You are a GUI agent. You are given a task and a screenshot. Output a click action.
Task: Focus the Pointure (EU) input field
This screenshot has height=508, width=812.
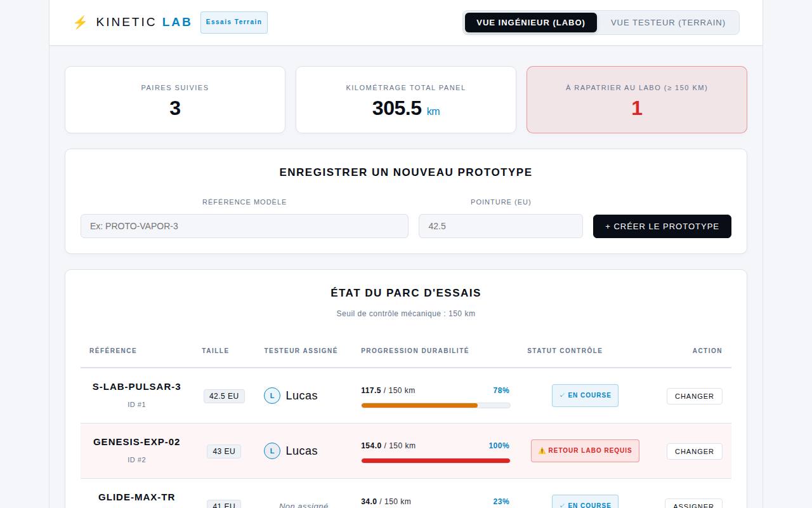[x=501, y=226]
